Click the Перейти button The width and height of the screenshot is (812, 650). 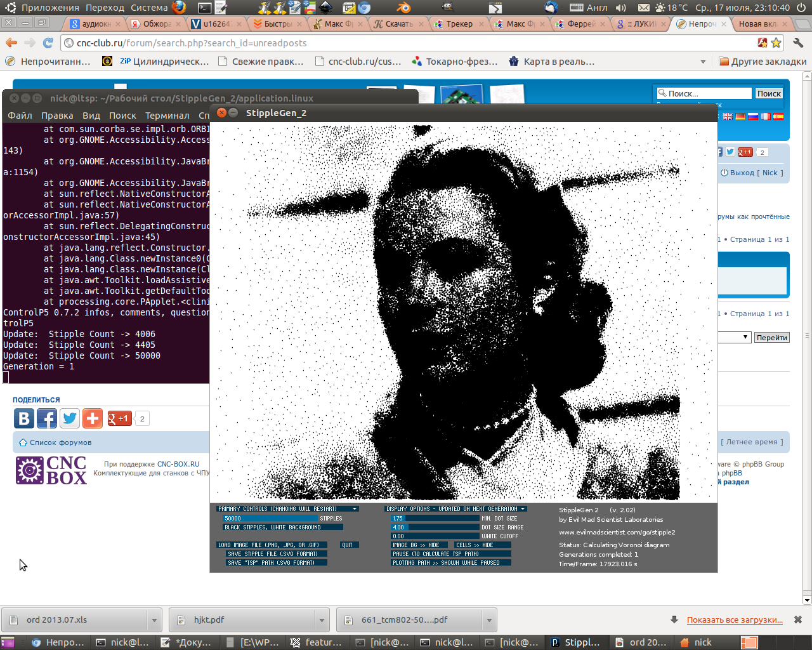point(772,337)
